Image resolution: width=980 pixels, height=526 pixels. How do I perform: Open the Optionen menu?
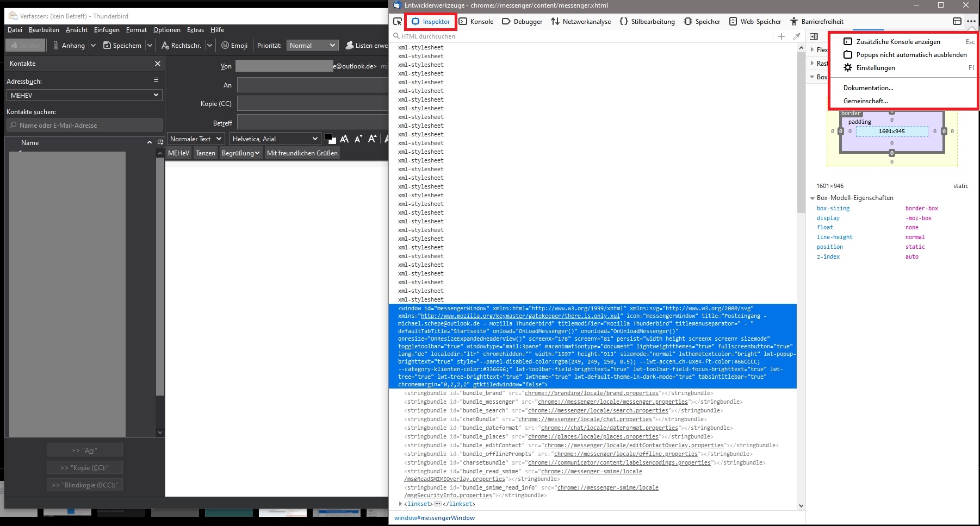(x=167, y=30)
